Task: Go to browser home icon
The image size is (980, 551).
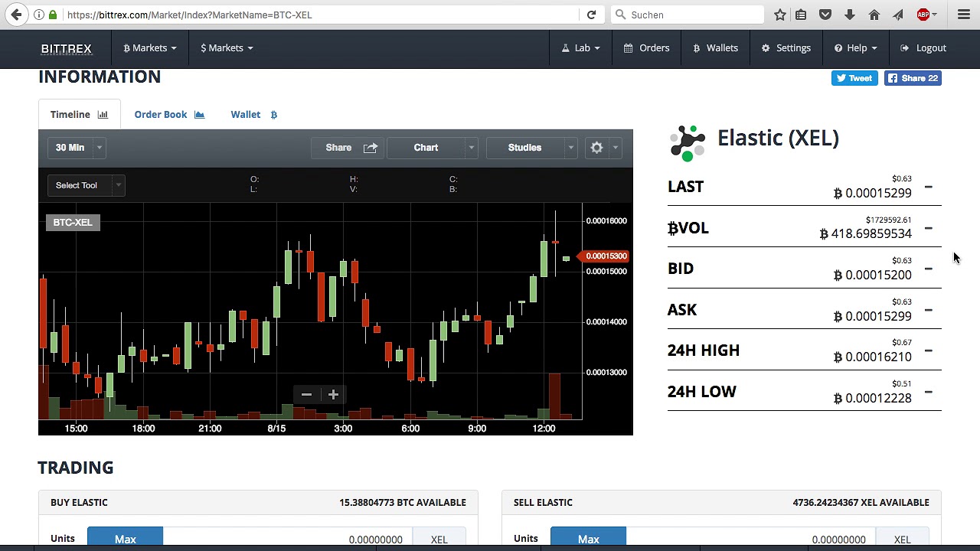Action: 874,15
